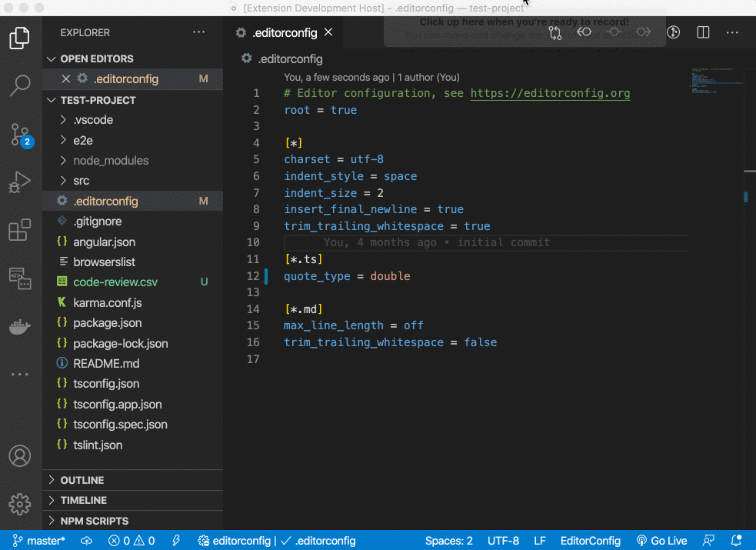Image resolution: width=756 pixels, height=550 pixels.
Task: Collapse the Open Editors section
Action: coord(132,58)
